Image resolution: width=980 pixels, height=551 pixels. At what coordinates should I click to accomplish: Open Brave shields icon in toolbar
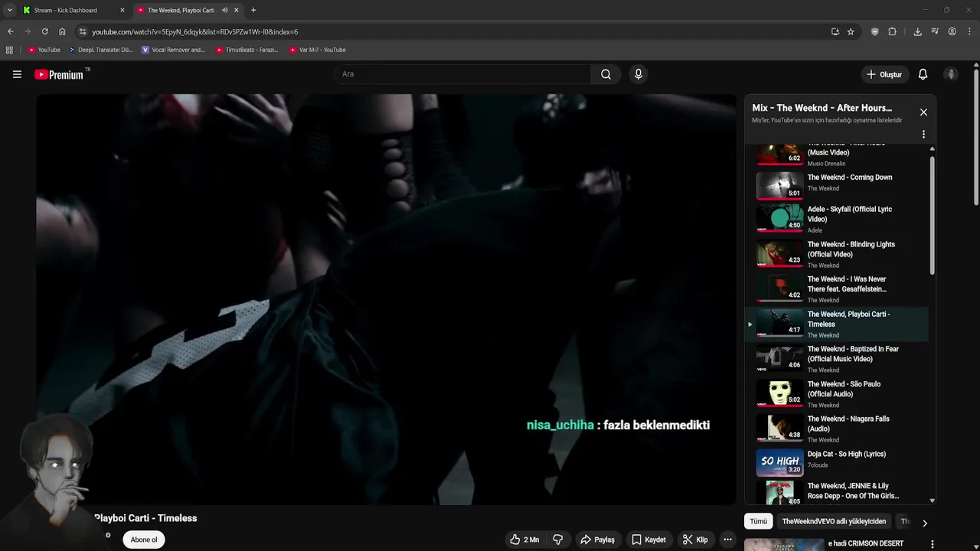point(875,31)
